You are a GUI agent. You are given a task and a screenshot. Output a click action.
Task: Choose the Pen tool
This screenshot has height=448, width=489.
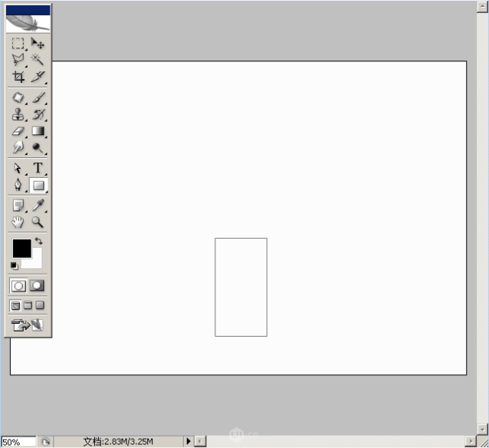pyautogui.click(x=18, y=185)
